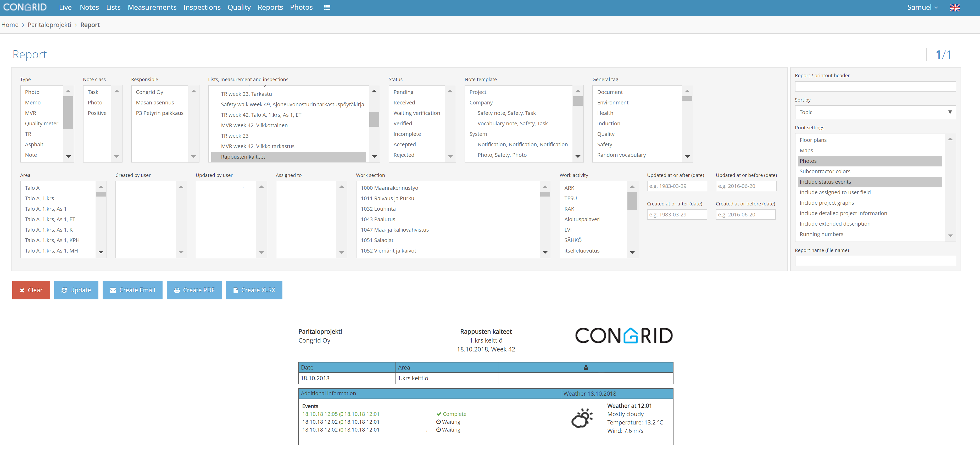Click the Congrid logo in header
Image resolution: width=980 pixels, height=453 pixels.
[25, 7]
